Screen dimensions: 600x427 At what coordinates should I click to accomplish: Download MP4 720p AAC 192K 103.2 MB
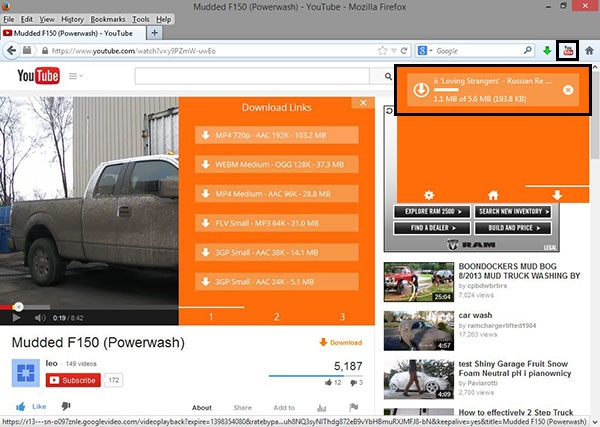click(x=277, y=135)
